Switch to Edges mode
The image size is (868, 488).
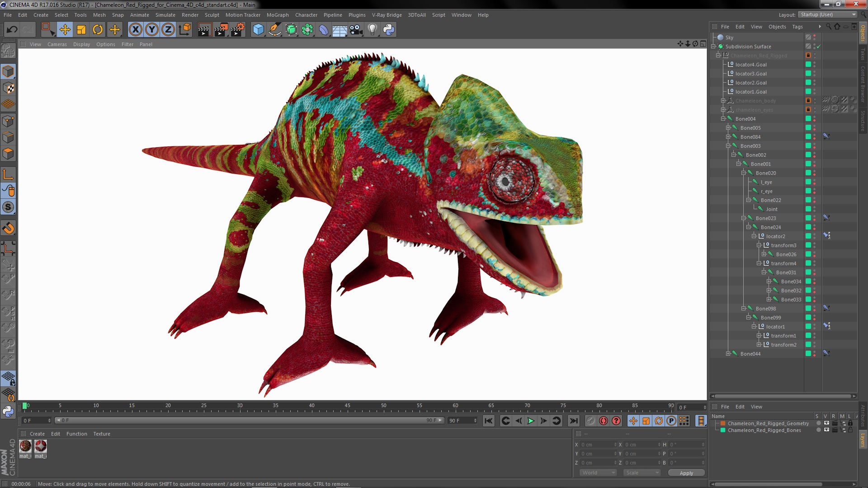8,137
